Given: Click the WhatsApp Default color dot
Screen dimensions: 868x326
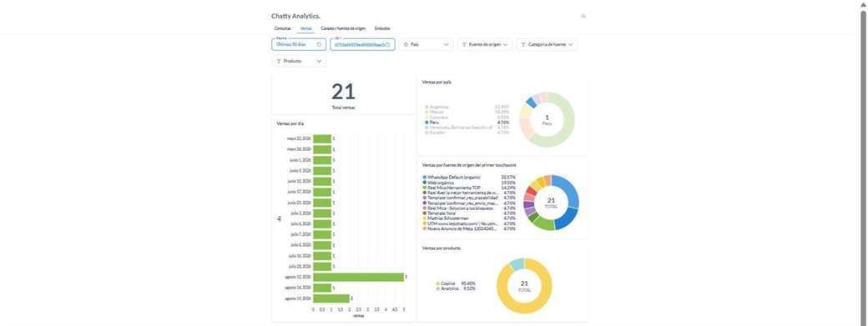Looking at the screenshot, I should [x=425, y=178].
